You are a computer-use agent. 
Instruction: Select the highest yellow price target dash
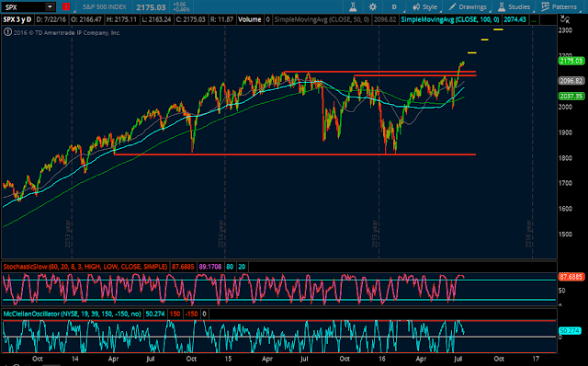[498, 29]
